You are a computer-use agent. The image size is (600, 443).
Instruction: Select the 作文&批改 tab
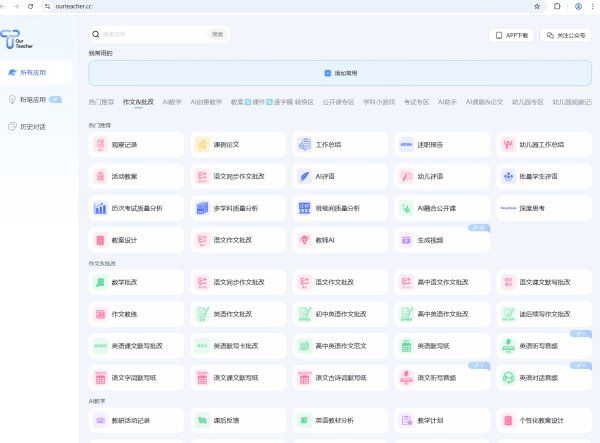point(138,102)
